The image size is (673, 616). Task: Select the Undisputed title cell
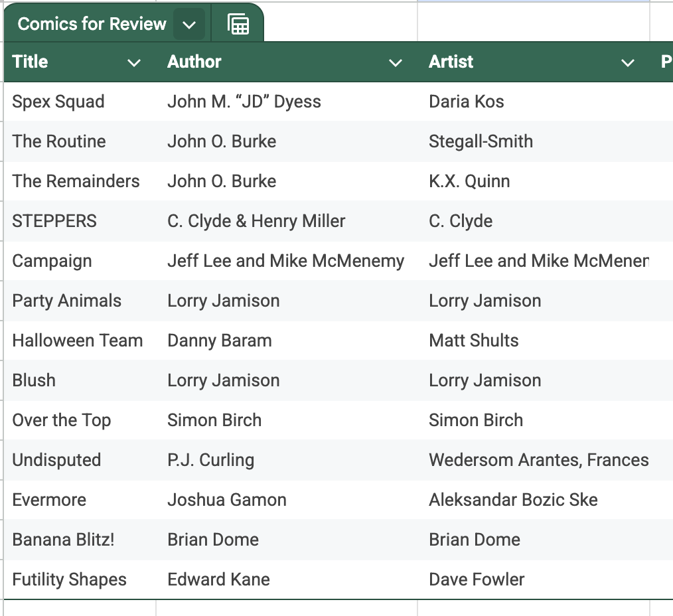(x=80, y=460)
